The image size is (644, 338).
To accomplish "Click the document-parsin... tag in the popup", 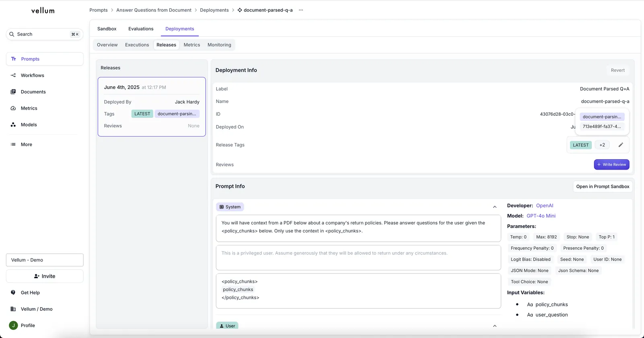I will [x=602, y=117].
